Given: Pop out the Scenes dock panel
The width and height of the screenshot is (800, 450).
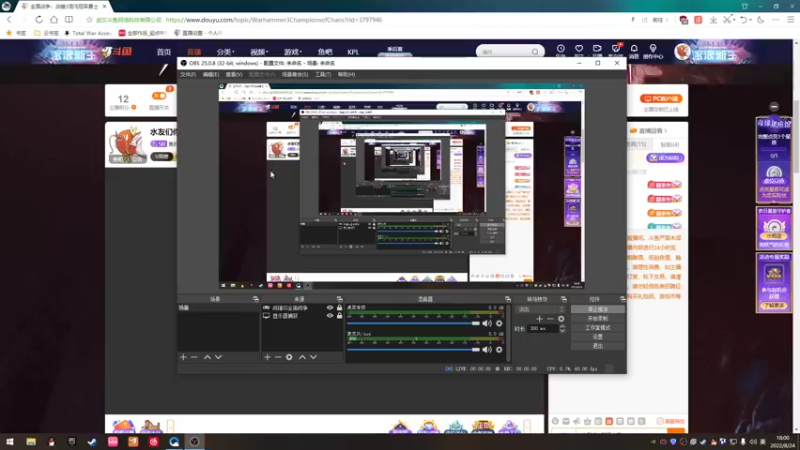Looking at the screenshot, I should click(x=256, y=299).
